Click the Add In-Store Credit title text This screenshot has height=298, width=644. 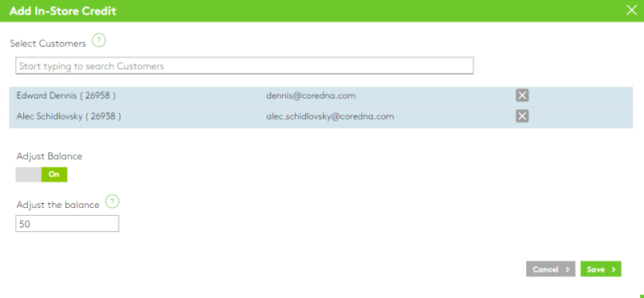pos(63,11)
